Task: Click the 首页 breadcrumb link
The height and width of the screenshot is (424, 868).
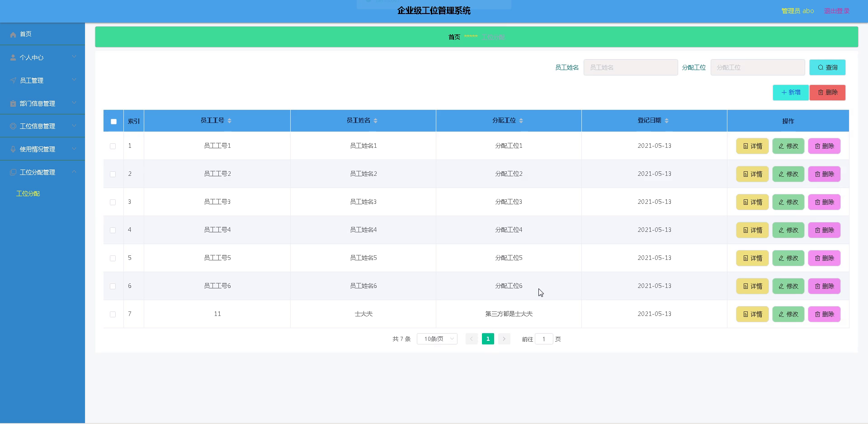Action: click(x=454, y=37)
